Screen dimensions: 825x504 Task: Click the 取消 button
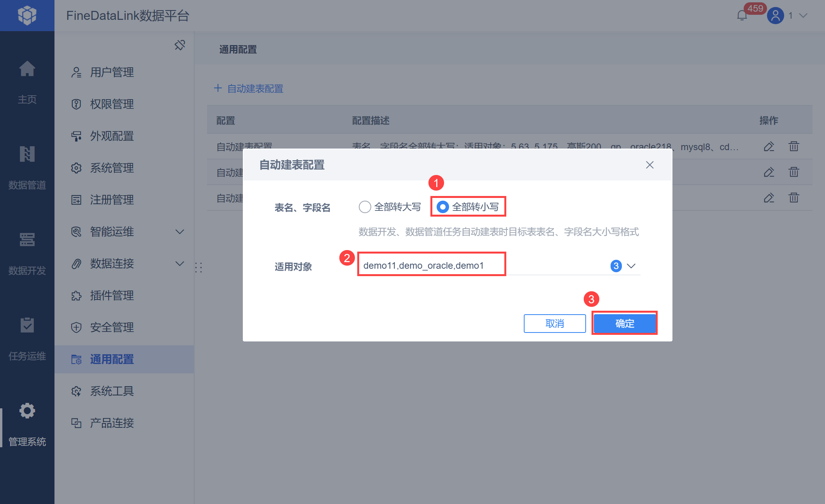(x=555, y=323)
